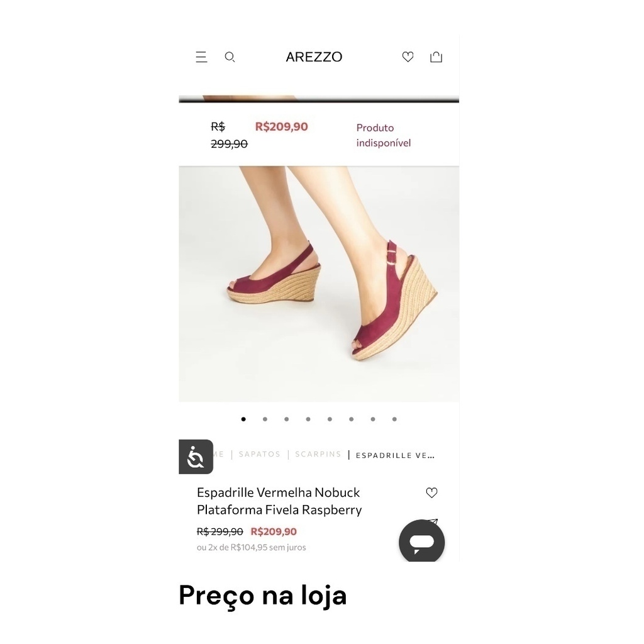Open the chat bubble button
This screenshot has width=644, height=644.
click(422, 541)
